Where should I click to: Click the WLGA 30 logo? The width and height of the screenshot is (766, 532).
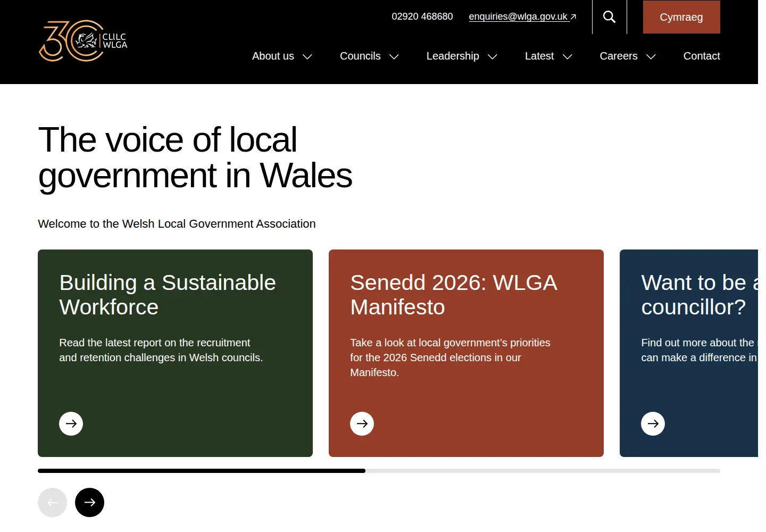[x=83, y=41]
